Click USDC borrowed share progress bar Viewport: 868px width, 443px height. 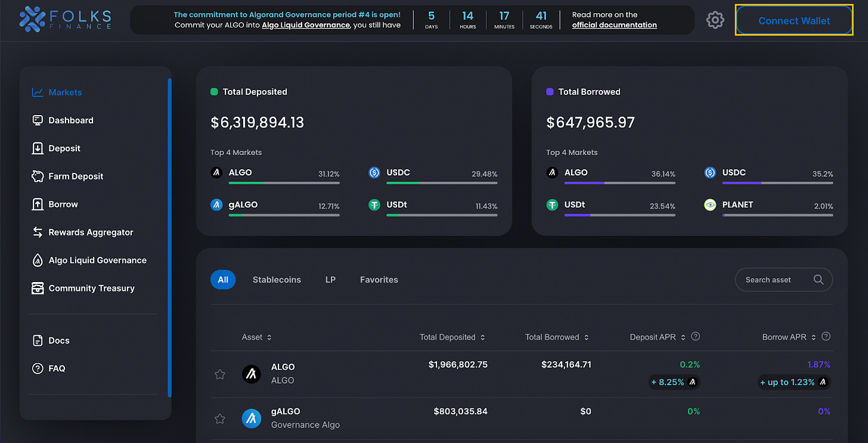[x=778, y=183]
